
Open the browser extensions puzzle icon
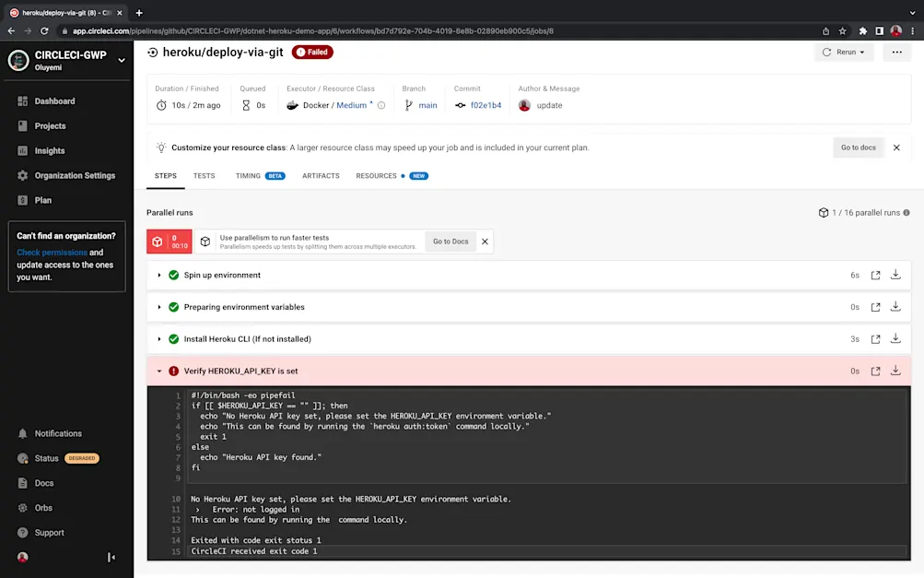[862, 30]
